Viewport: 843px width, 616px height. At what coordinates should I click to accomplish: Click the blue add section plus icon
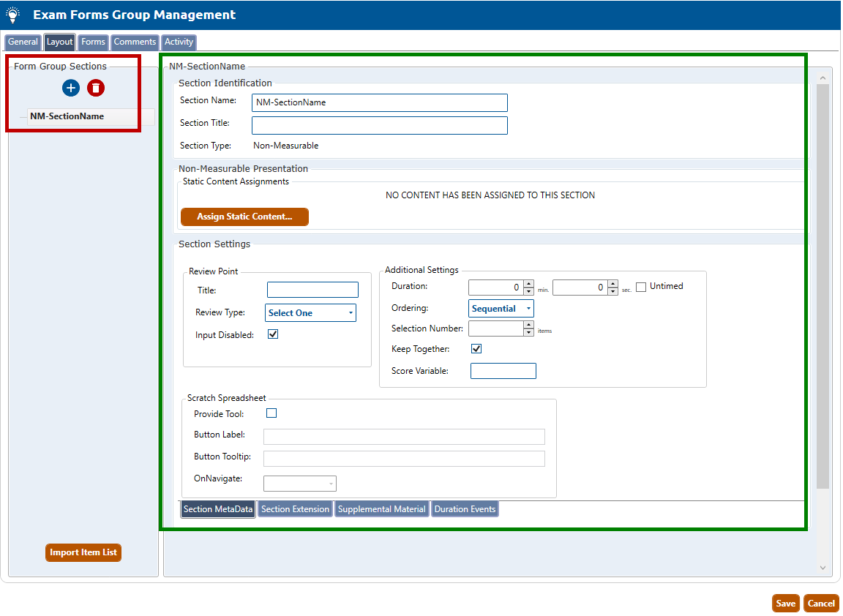[71, 89]
